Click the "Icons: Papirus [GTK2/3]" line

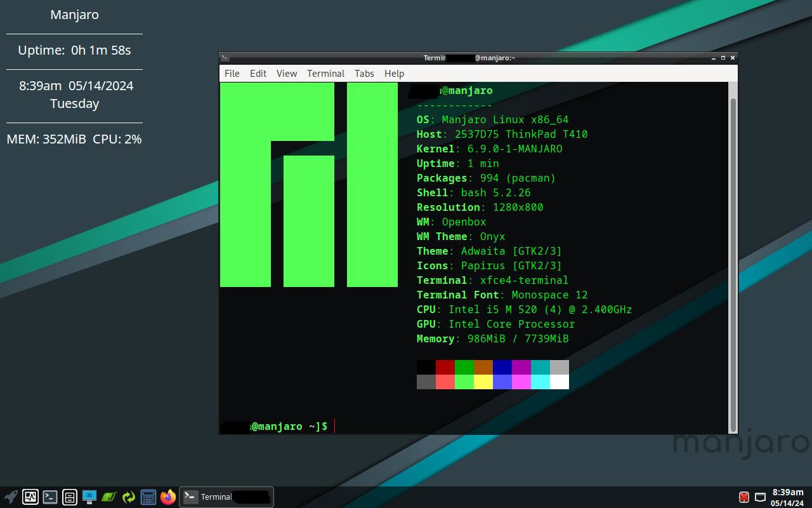(x=489, y=265)
